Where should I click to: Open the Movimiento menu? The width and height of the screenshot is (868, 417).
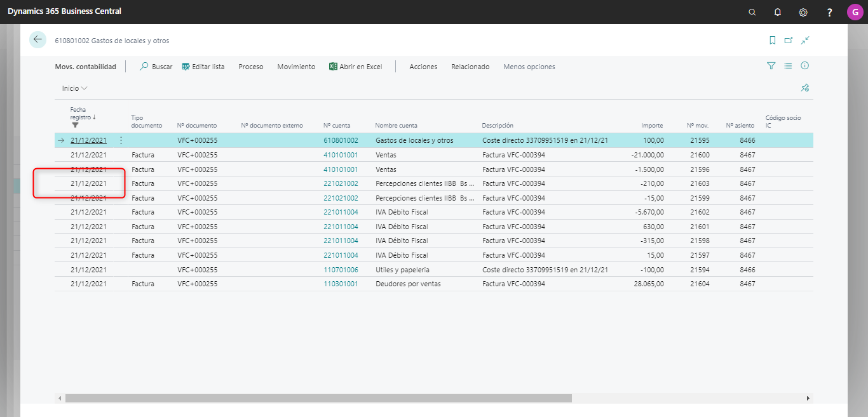[x=296, y=67]
